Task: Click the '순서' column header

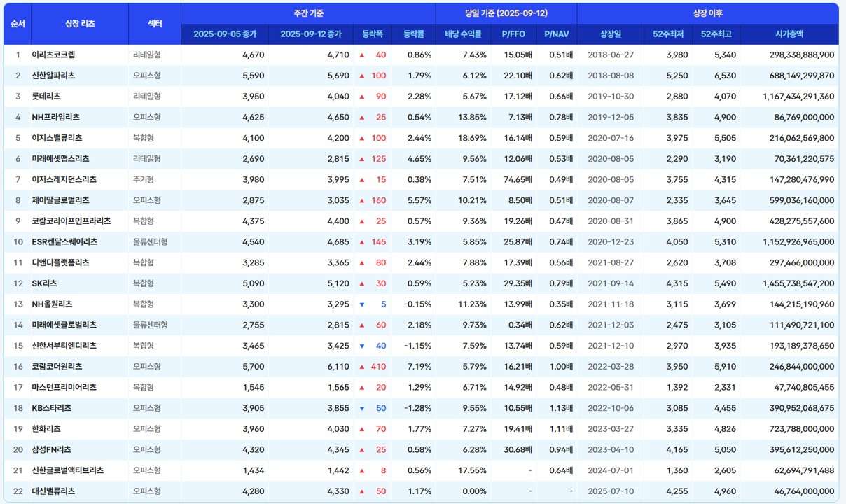Action: 18,24
